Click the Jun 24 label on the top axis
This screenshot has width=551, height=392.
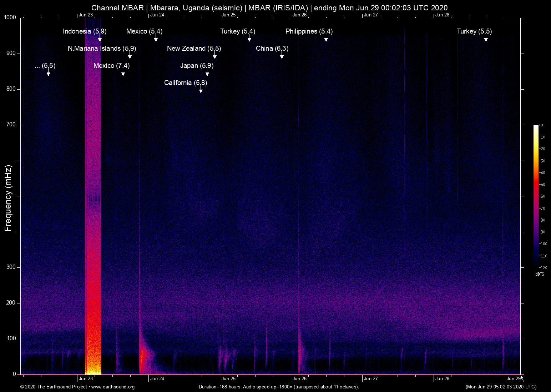[x=157, y=15]
